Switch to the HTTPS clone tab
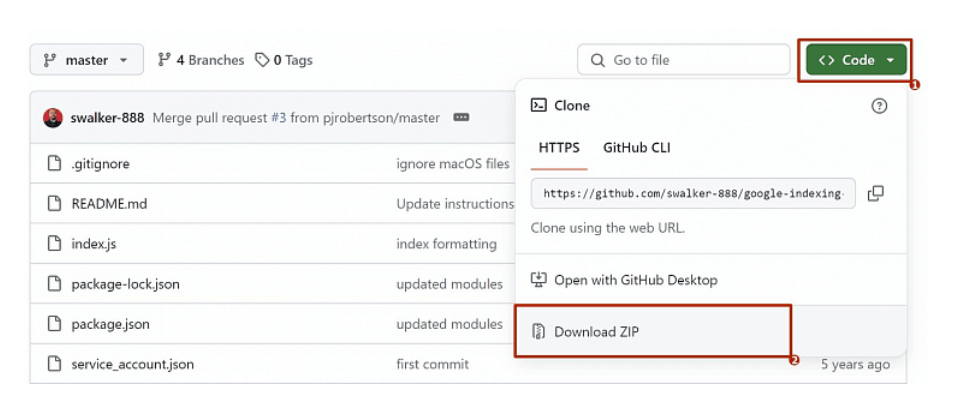 [559, 147]
